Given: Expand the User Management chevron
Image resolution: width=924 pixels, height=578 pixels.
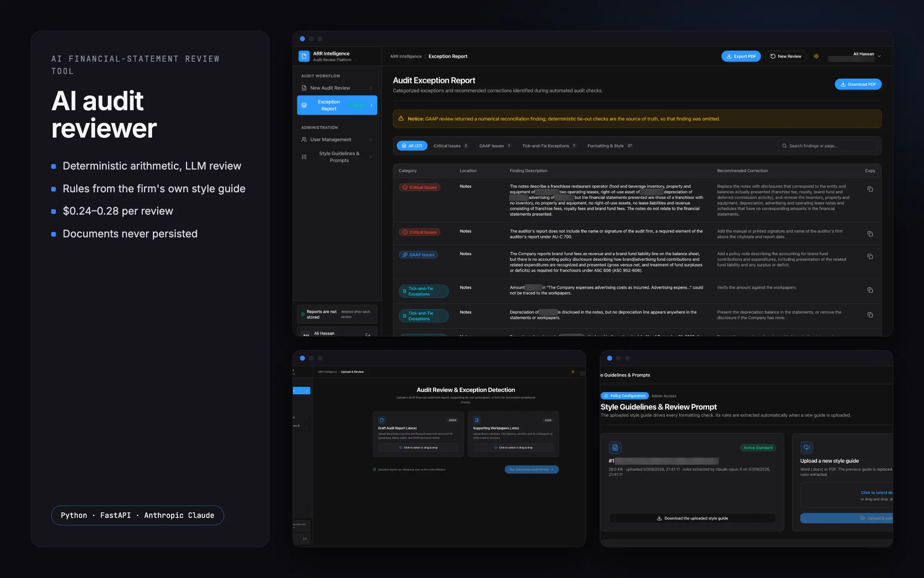Looking at the screenshot, I should coord(371,139).
